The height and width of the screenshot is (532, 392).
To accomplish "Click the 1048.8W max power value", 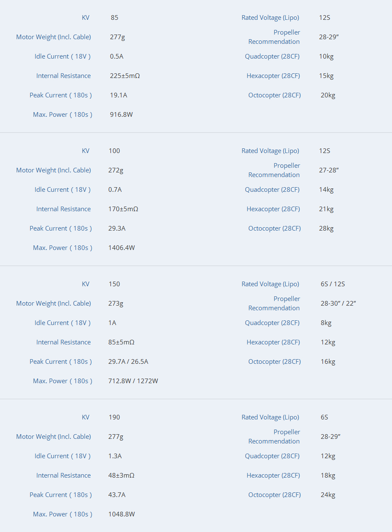I will tap(122, 514).
